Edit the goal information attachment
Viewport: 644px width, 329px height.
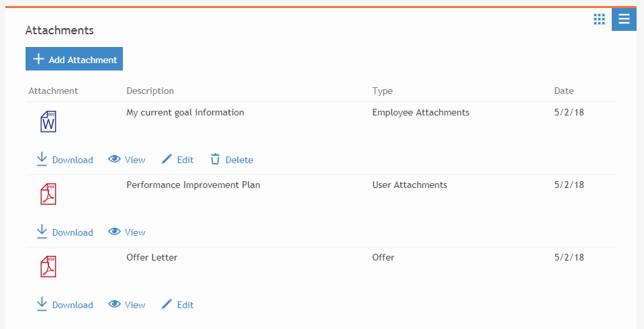click(177, 160)
